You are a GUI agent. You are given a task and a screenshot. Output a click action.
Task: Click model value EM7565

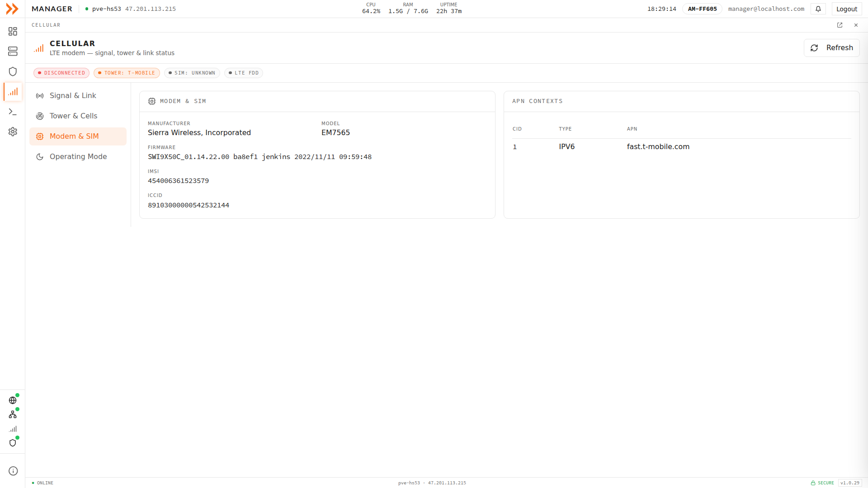[335, 133]
